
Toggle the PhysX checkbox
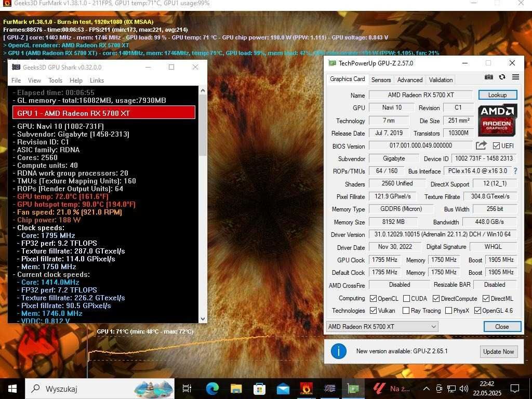coord(448,311)
